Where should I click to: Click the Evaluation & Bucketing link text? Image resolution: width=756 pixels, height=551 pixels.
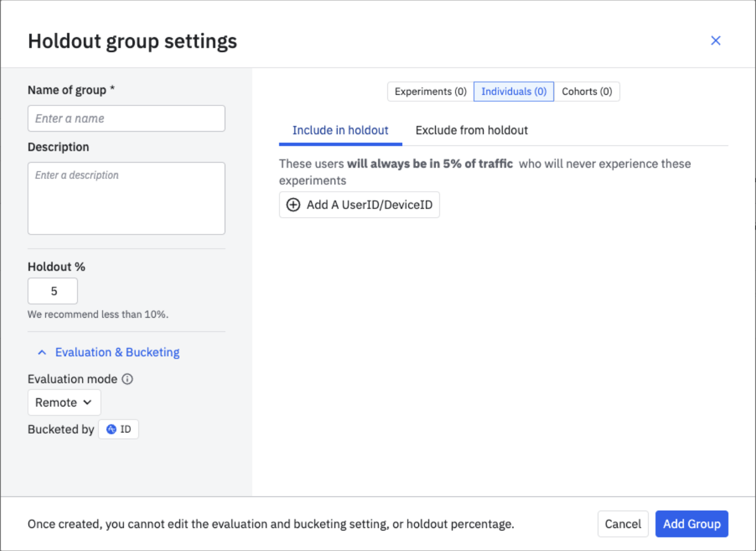pyautogui.click(x=117, y=352)
